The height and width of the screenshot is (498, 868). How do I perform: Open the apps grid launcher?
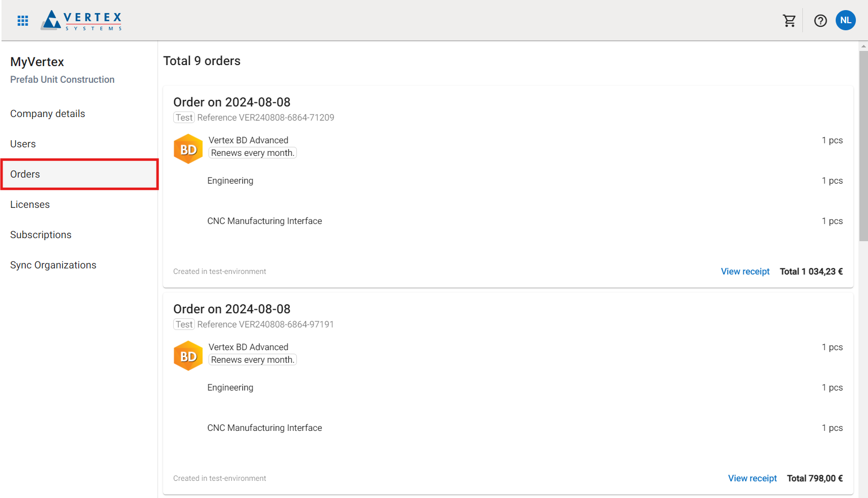[23, 21]
